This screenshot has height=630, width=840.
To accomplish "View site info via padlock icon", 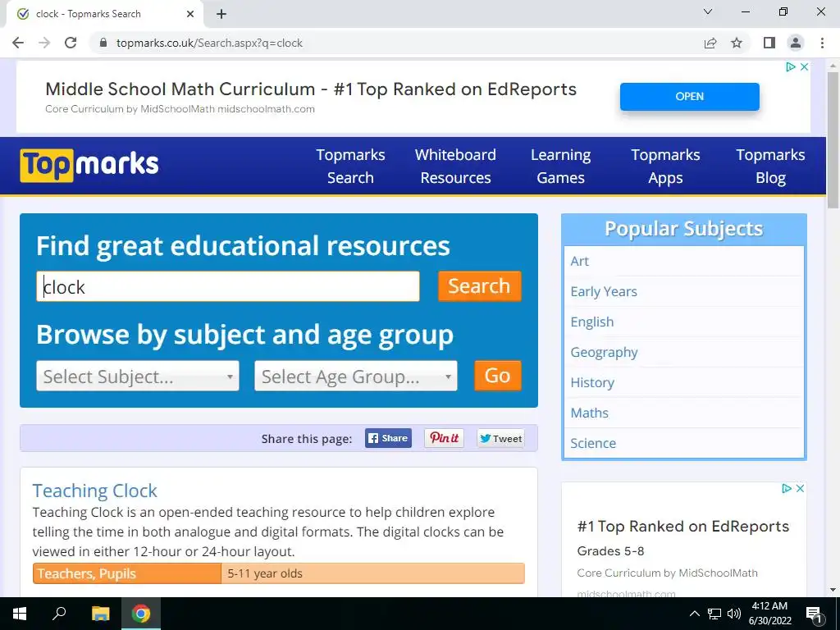I will pyautogui.click(x=103, y=43).
